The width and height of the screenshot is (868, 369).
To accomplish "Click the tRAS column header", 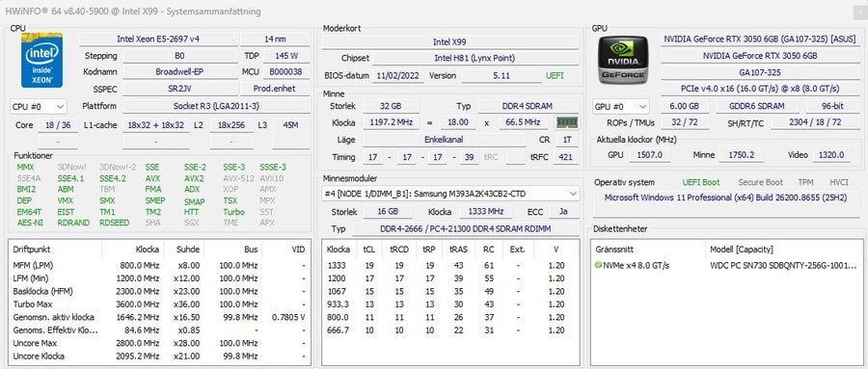I will click(x=458, y=250).
